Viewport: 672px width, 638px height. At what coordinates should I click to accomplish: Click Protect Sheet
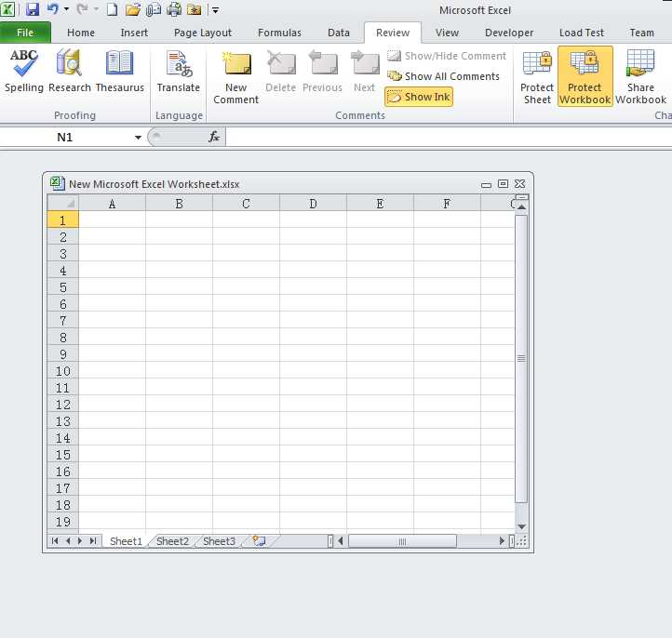pos(536,77)
